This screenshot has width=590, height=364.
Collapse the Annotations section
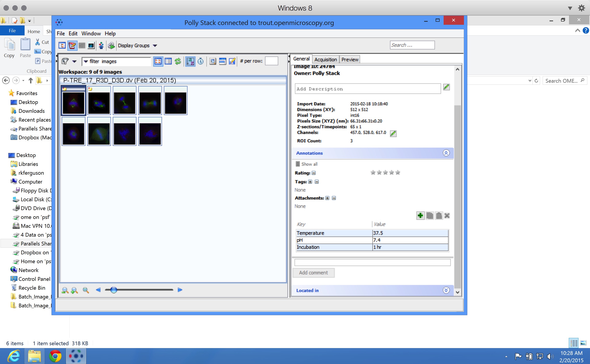[446, 153]
